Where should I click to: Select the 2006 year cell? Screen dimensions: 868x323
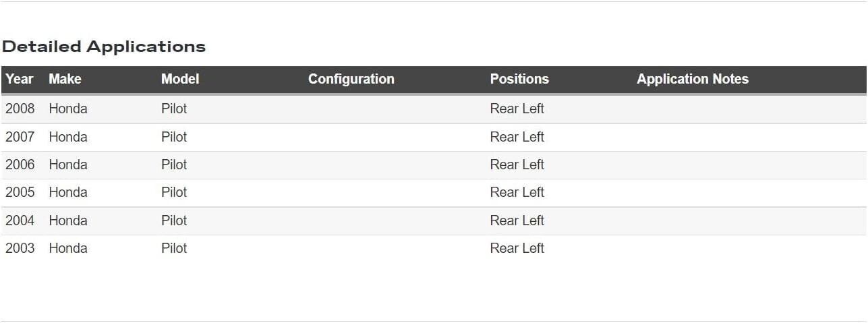[20, 165]
